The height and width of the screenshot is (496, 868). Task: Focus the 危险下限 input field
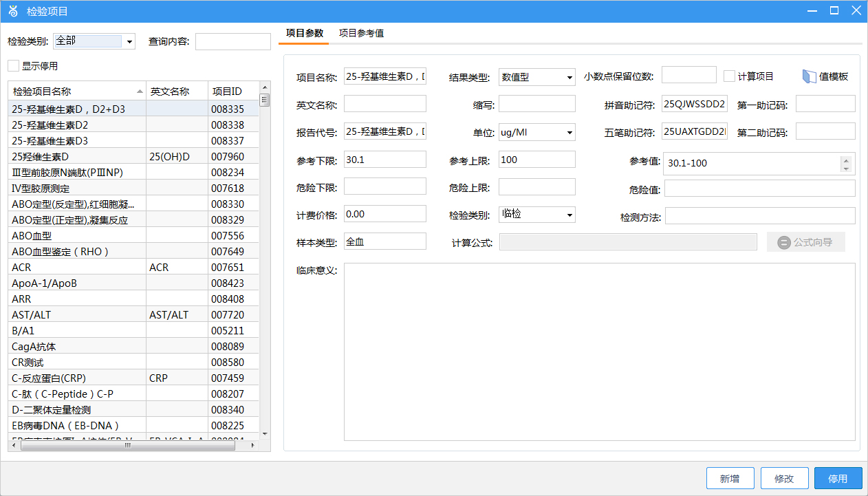click(x=384, y=187)
